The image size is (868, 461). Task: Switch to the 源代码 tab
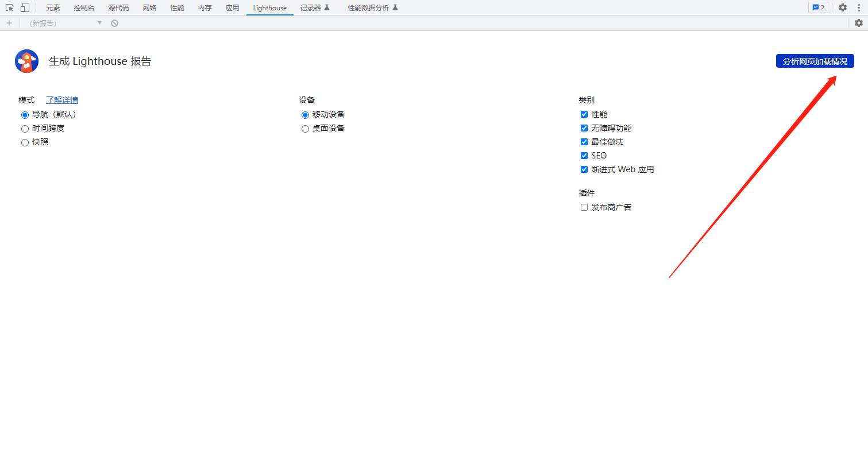pyautogui.click(x=118, y=8)
